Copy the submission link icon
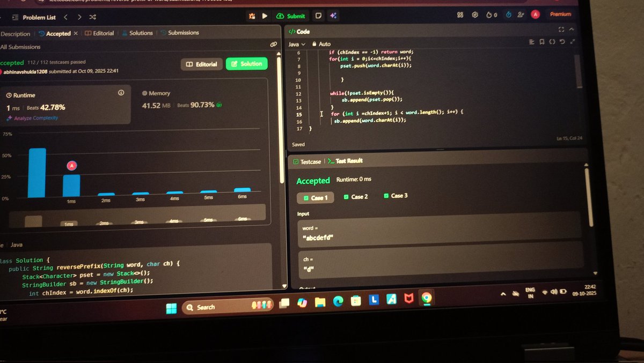This screenshot has height=363, width=644. point(273,44)
